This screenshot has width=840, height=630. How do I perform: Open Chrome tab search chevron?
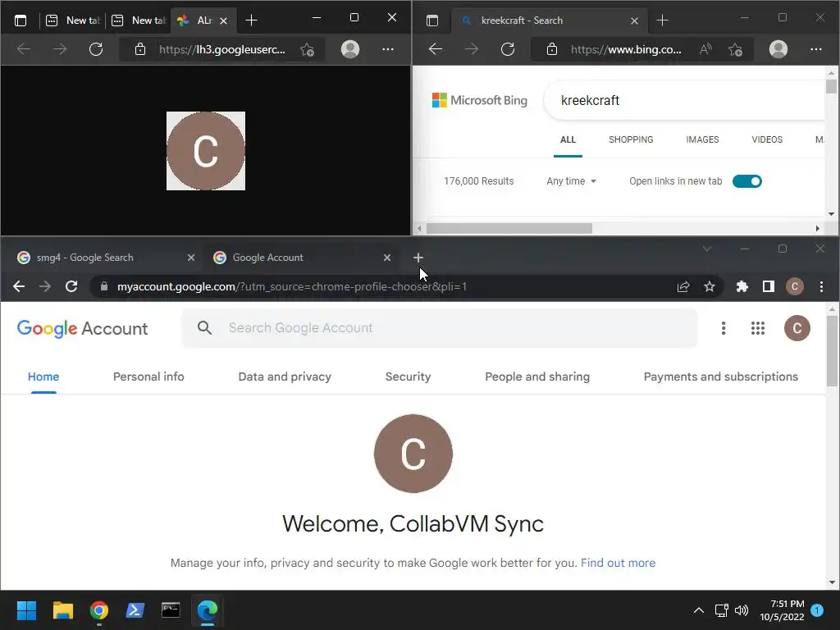pyautogui.click(x=706, y=249)
